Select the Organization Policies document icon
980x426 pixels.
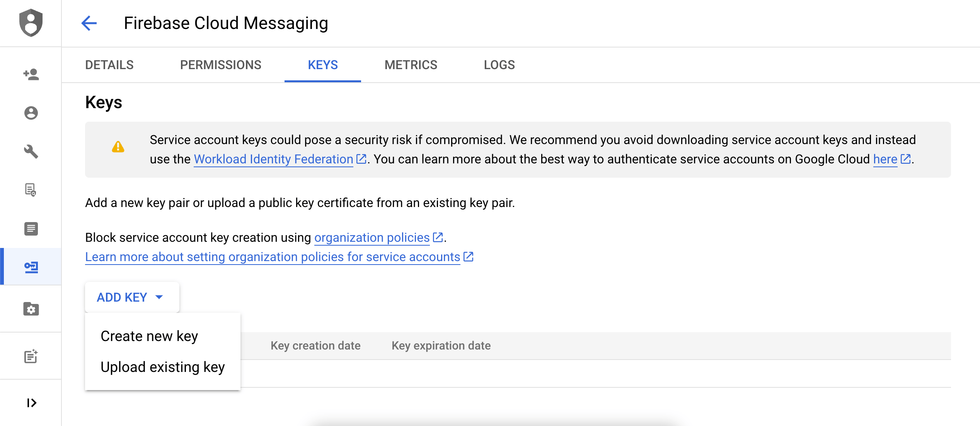(31, 229)
